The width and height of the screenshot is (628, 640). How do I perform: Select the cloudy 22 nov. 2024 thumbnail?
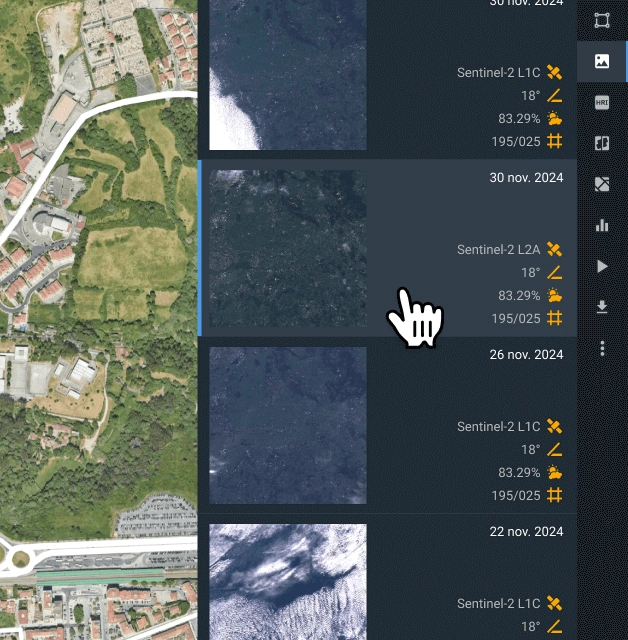[x=288, y=582]
